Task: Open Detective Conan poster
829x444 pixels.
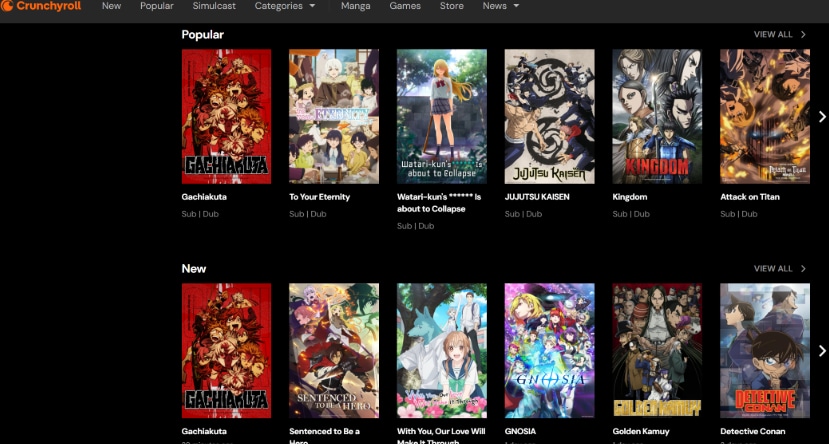Action: [x=765, y=350]
